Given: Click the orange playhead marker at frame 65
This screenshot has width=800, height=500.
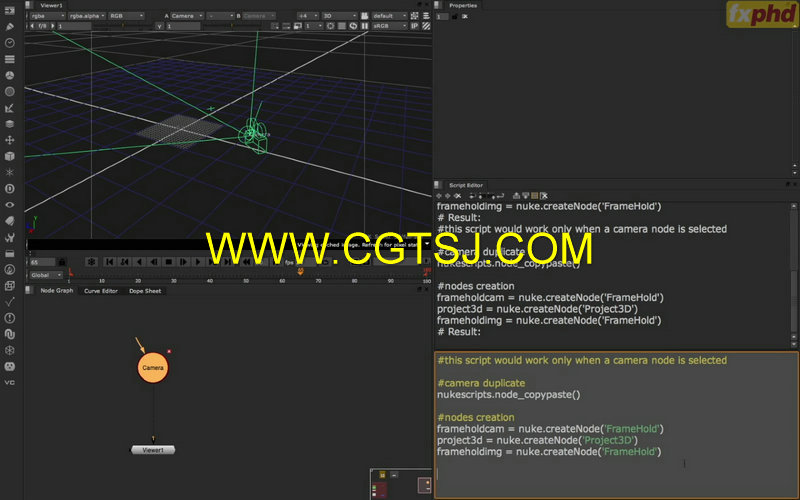Looking at the screenshot, I should [301, 272].
